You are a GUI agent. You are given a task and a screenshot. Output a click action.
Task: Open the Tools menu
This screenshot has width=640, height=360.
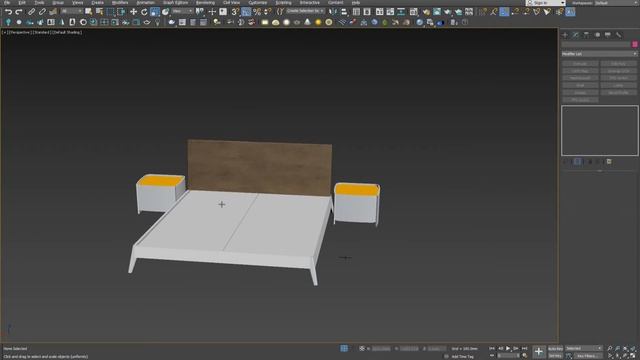click(x=39, y=3)
